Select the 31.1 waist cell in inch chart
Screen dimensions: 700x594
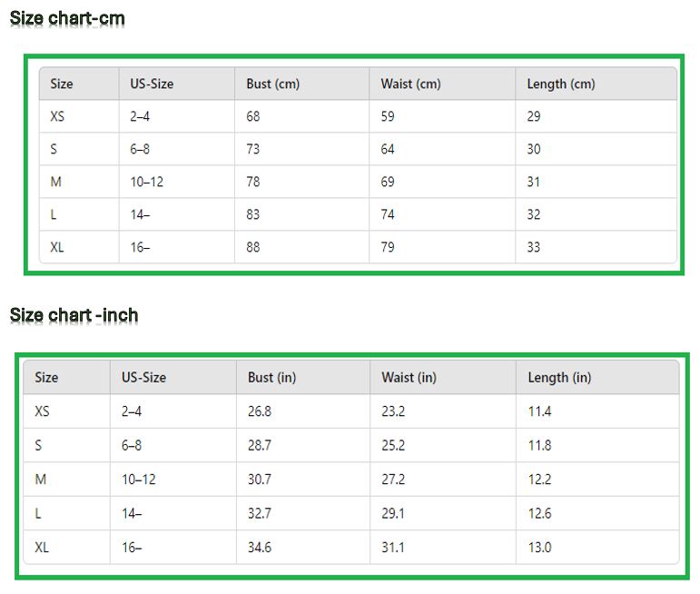[x=393, y=548]
